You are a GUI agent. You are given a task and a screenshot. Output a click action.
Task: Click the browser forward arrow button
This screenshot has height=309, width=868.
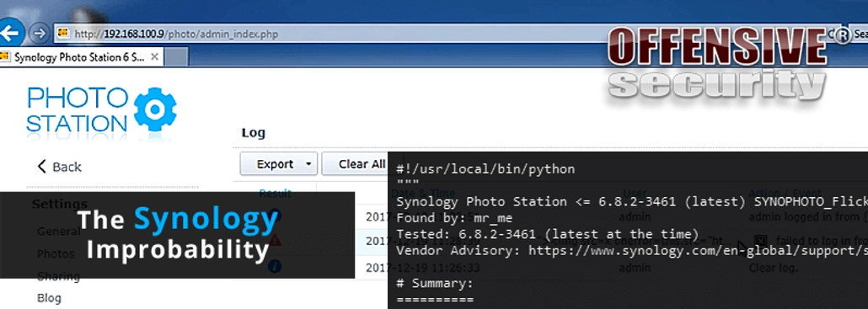point(39,34)
